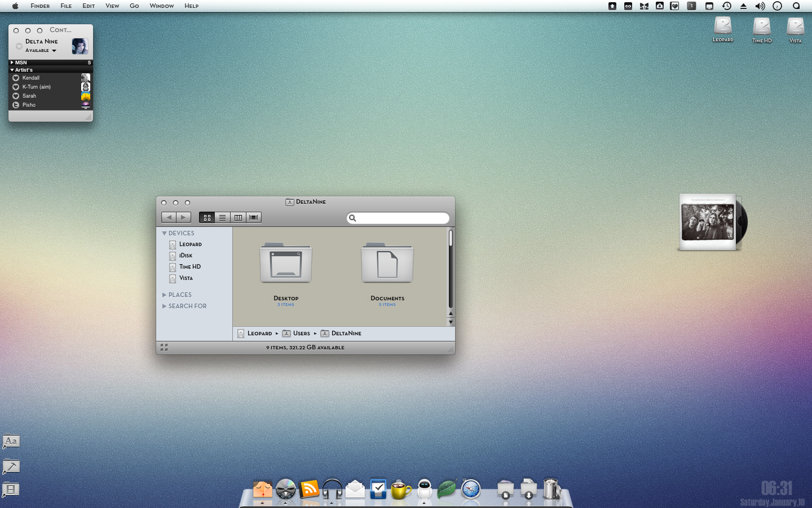Open the Apple menu
Screen dimensions: 812x508
pyautogui.click(x=15, y=6)
